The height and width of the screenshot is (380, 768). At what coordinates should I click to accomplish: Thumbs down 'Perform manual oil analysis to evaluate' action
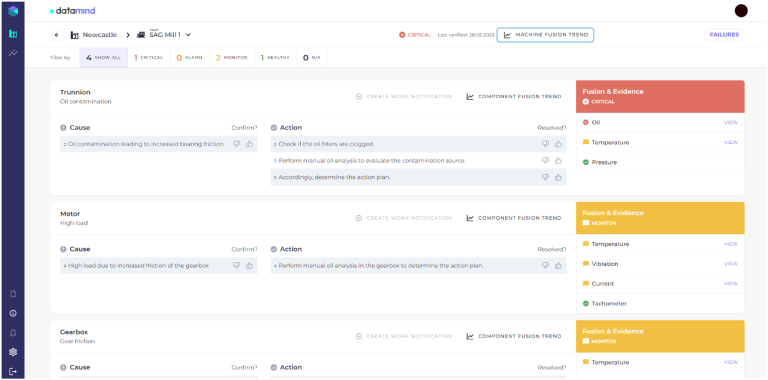pos(545,161)
